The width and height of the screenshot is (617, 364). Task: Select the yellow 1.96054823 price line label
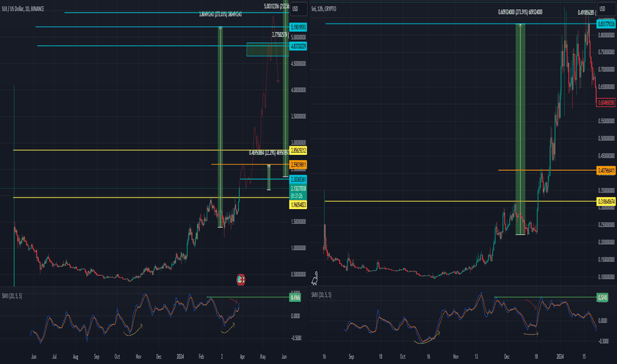[x=298, y=205]
